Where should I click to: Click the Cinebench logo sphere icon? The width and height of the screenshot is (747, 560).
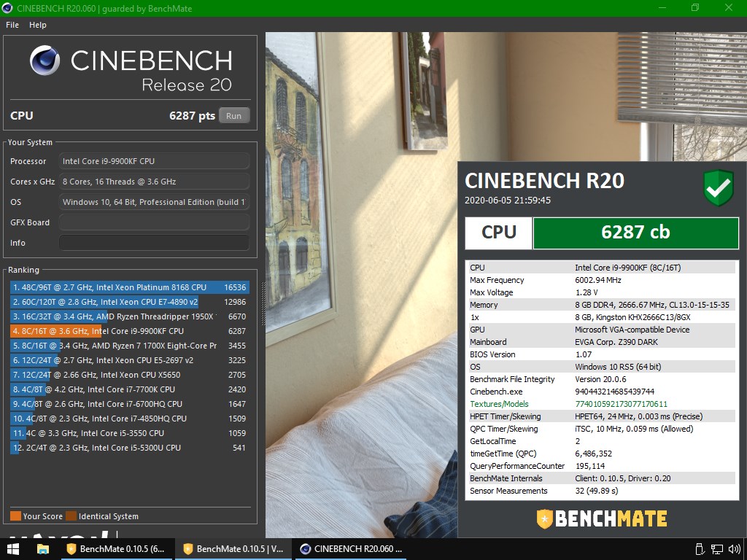click(x=44, y=61)
